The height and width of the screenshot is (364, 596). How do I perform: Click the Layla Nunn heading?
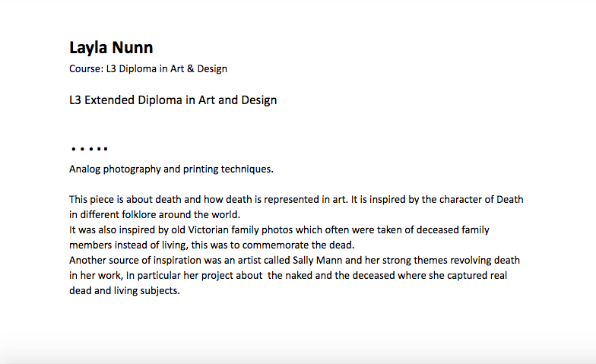tap(111, 48)
